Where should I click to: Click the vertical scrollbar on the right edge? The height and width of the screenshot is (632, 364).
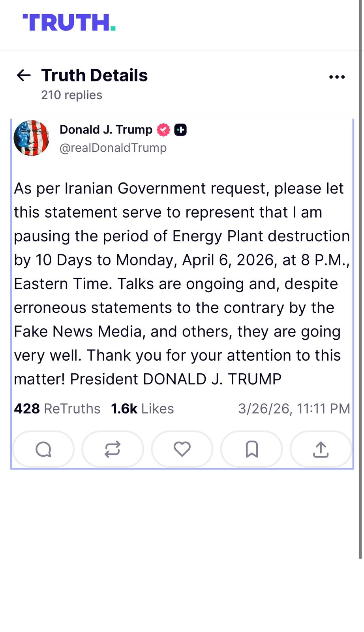[x=360, y=276]
